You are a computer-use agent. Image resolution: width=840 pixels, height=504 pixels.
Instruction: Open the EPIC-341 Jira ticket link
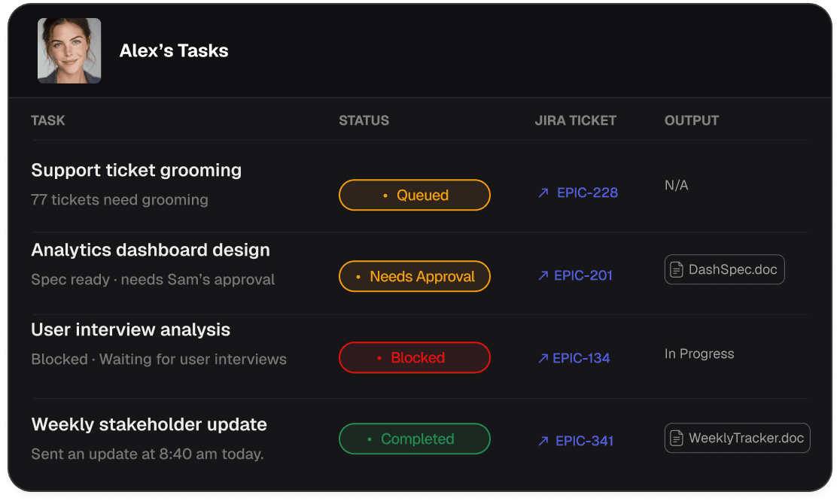tap(584, 442)
